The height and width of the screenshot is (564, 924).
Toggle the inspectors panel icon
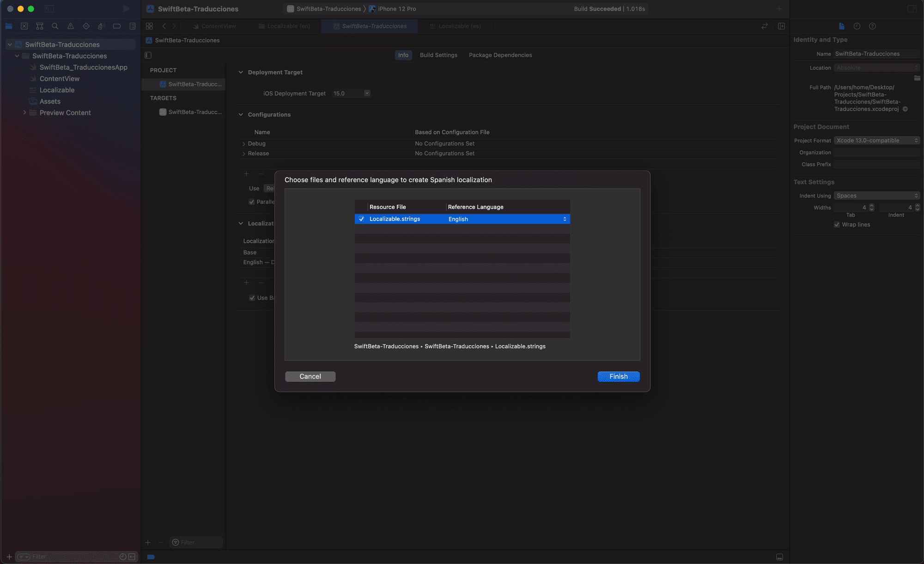[912, 9]
